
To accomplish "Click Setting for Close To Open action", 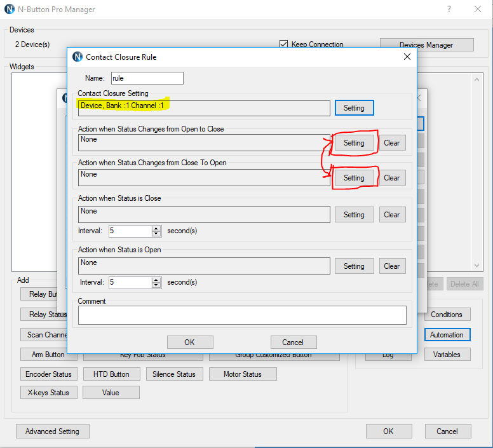I will [354, 178].
